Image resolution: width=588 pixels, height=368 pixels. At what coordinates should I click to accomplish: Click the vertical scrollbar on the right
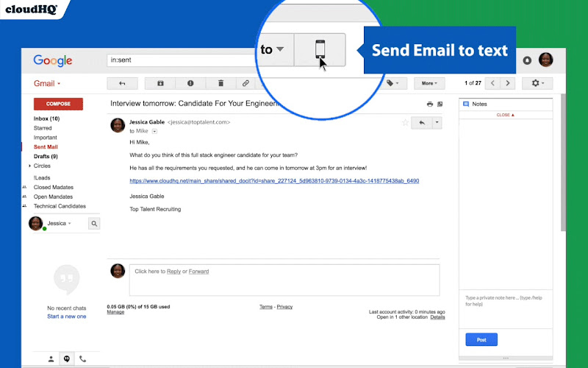pos(563,162)
